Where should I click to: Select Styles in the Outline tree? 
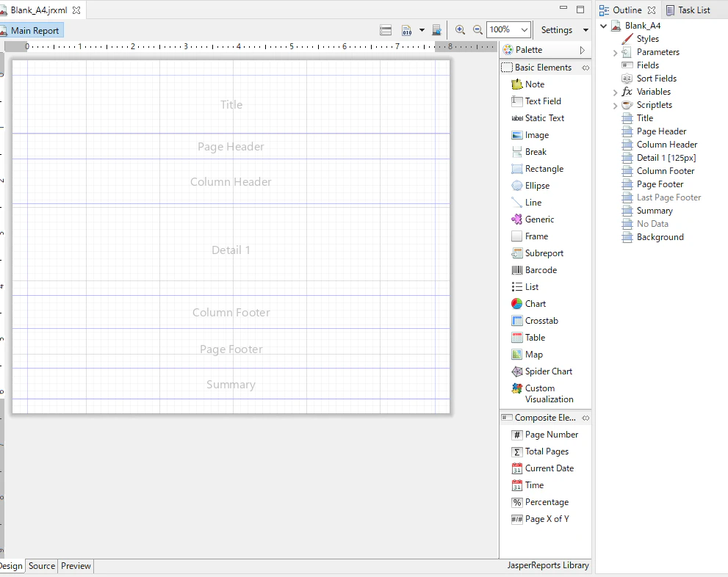648,39
